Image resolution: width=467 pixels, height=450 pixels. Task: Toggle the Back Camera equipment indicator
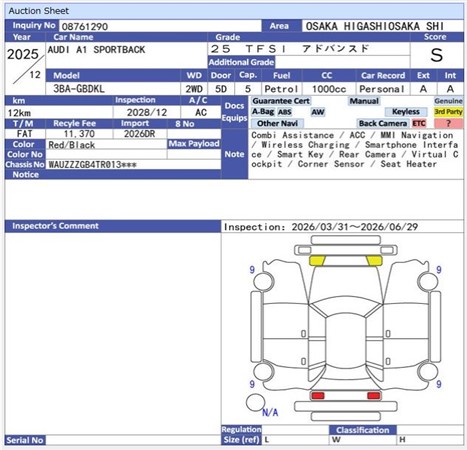click(383, 123)
